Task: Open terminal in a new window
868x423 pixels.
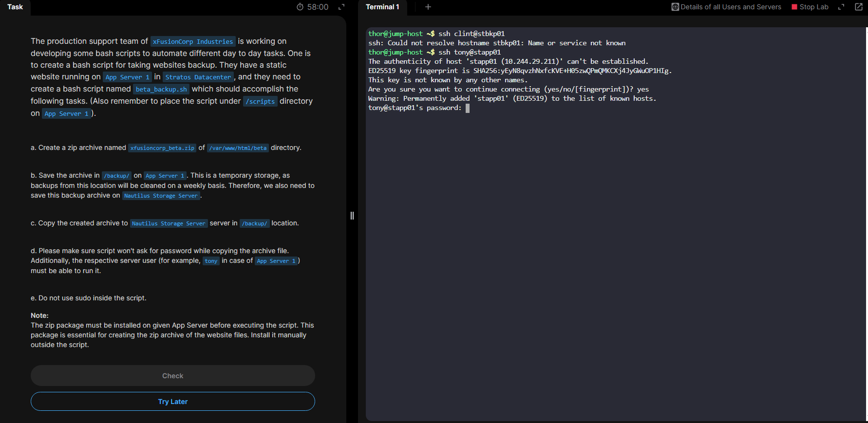Action: pyautogui.click(x=859, y=7)
